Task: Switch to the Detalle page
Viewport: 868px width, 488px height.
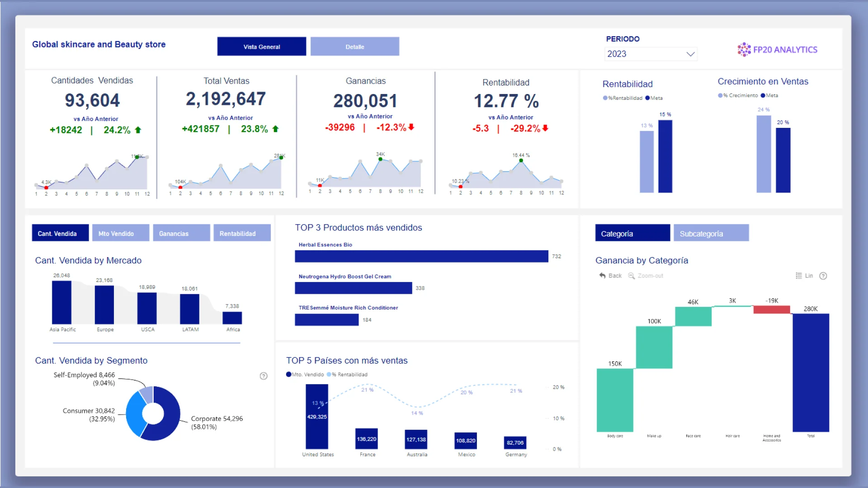Action: 355,47
